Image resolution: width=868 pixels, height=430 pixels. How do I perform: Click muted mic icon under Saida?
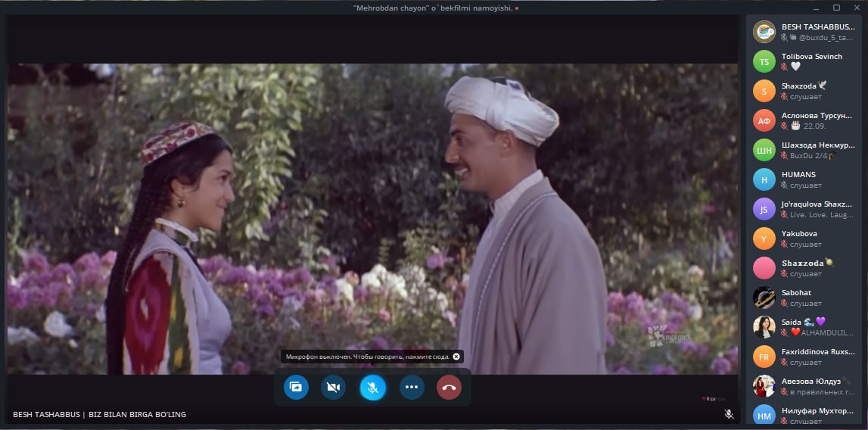[x=784, y=332]
